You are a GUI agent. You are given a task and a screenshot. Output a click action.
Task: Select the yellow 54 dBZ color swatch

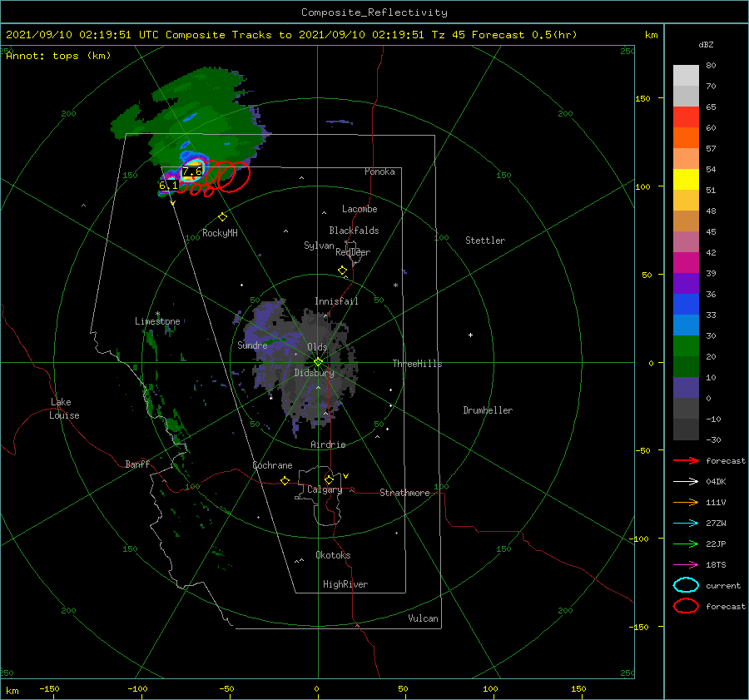click(x=686, y=179)
